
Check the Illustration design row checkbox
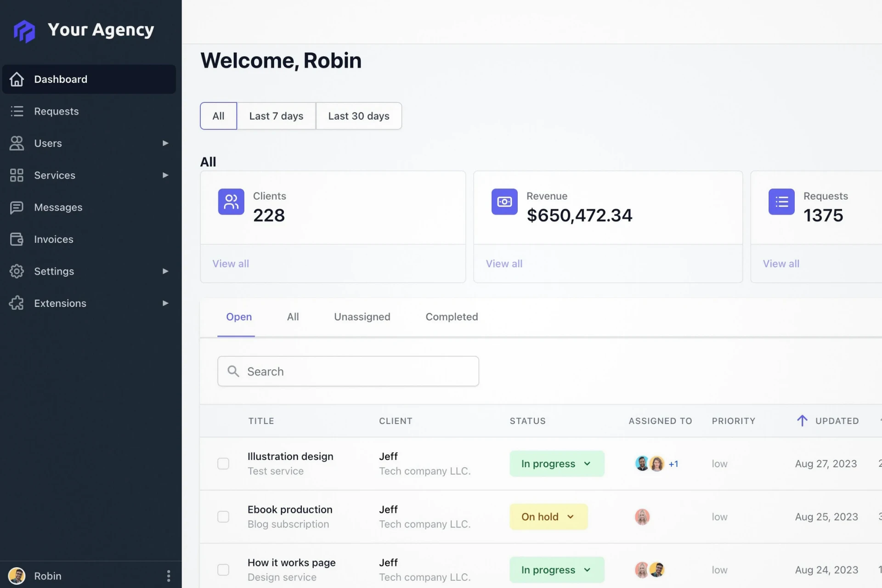[x=223, y=464]
